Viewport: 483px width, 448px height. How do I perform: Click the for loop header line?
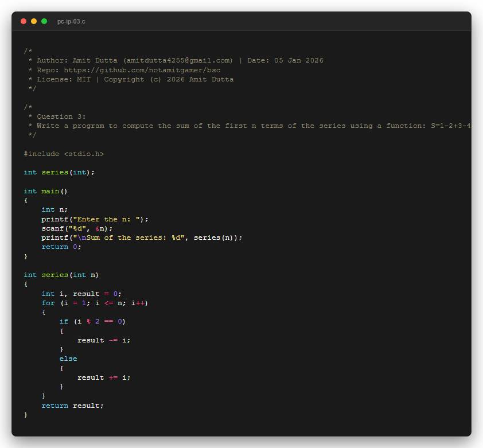coord(95,303)
